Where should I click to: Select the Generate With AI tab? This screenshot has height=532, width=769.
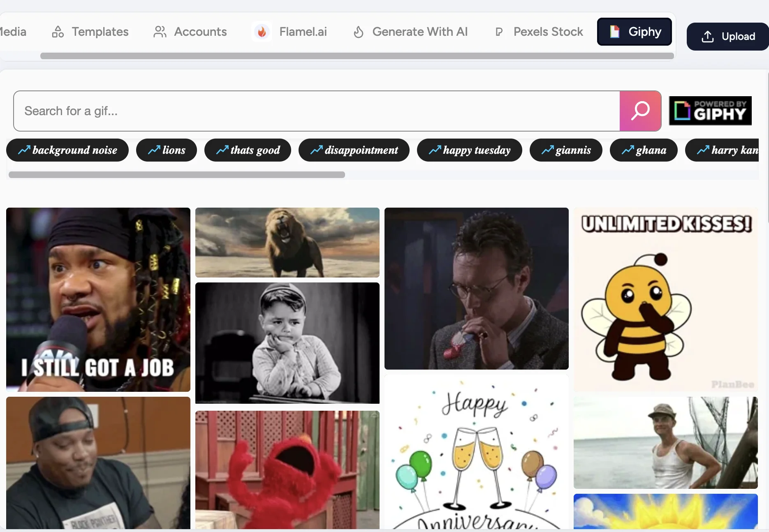(410, 32)
